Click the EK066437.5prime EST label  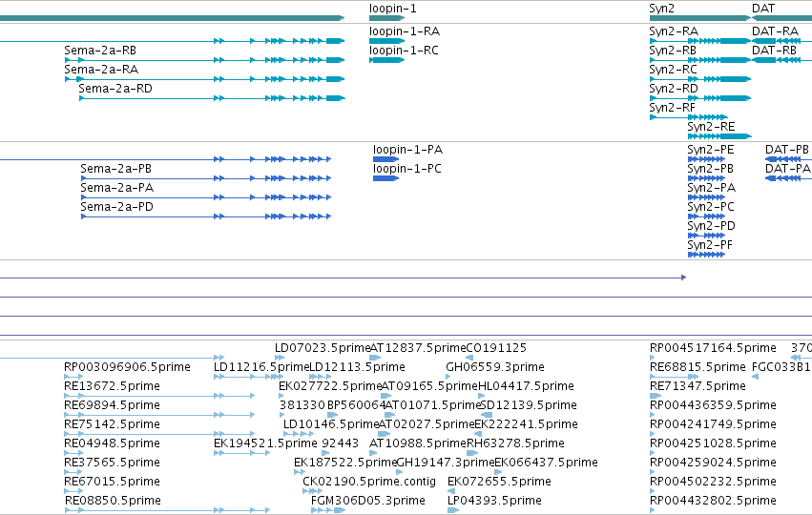547,463
